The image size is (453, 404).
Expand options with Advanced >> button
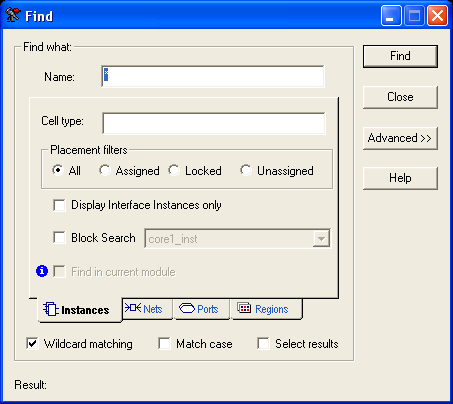tap(400, 138)
